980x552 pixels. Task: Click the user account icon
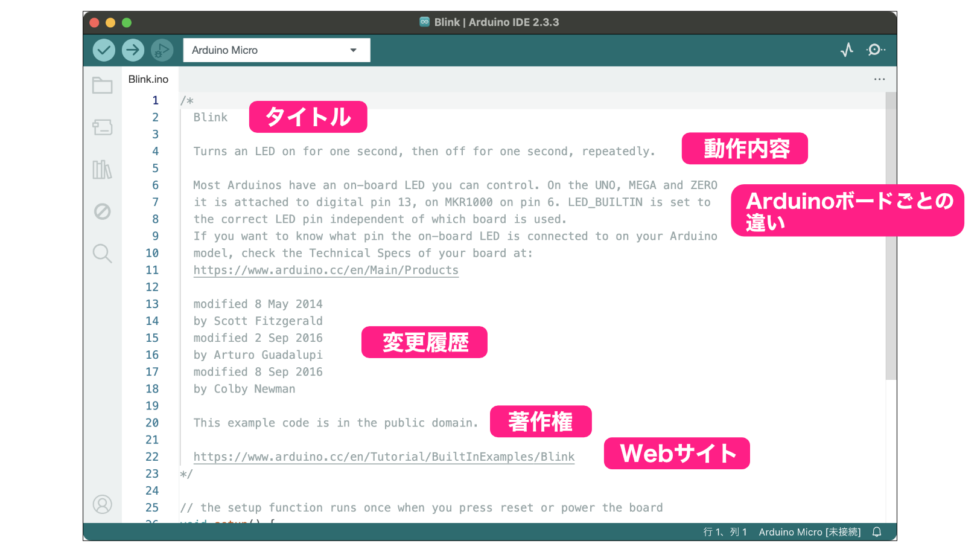point(103,504)
